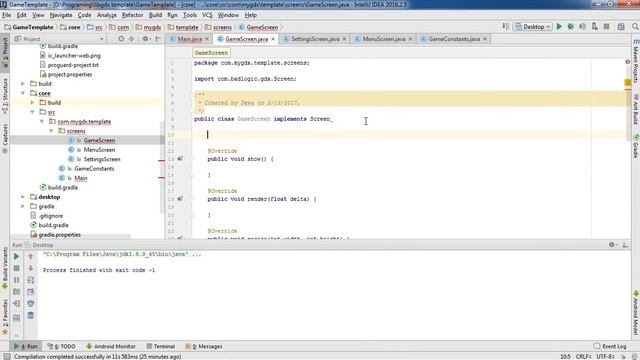Open the Desktop run configuration dropdown

point(533,27)
